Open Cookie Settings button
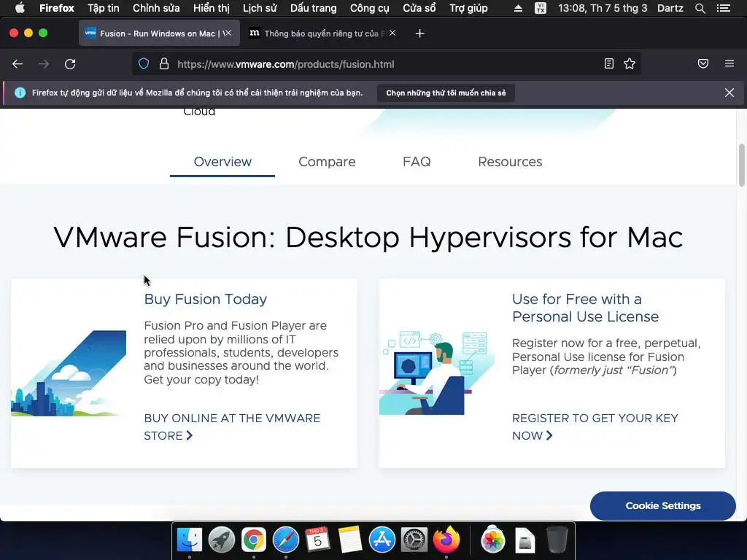 (662, 506)
